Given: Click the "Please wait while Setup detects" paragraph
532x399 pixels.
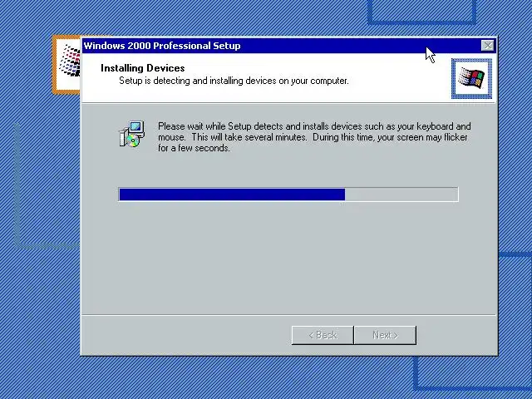Looking at the screenshot, I should click(314, 137).
